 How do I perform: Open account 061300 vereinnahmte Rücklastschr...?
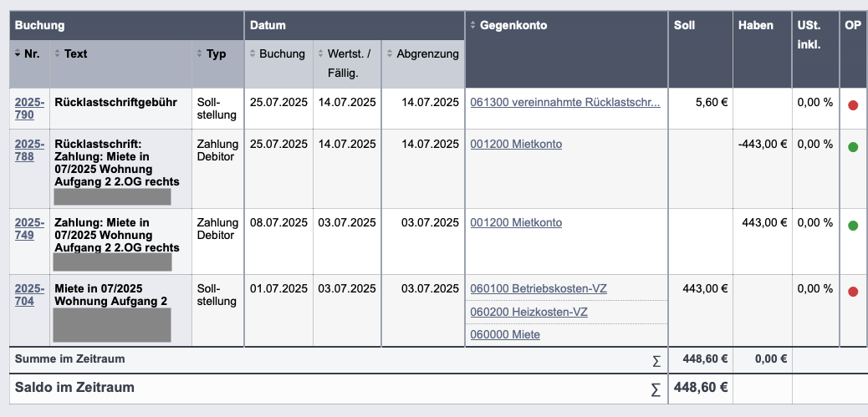coord(565,102)
